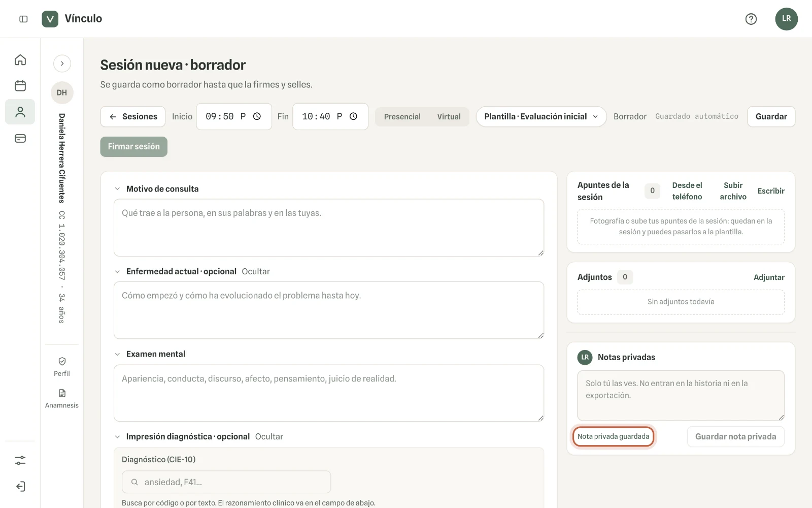Hide Impresión diagnóstica via Ocultar
The height and width of the screenshot is (508, 812).
269,436
